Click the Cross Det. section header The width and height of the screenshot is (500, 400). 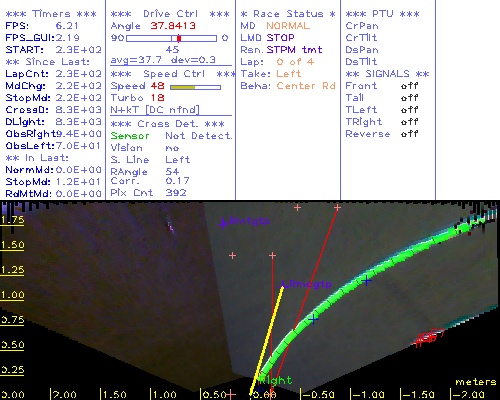click(168, 124)
